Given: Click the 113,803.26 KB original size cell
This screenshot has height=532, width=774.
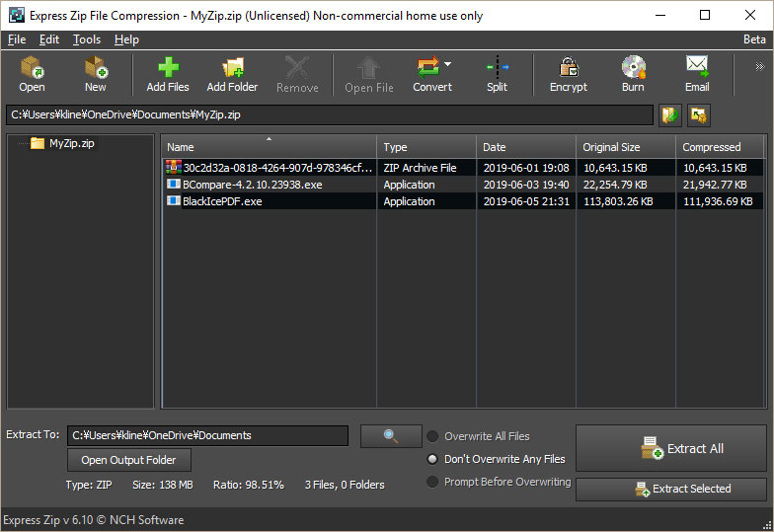Looking at the screenshot, I should click(x=618, y=201).
